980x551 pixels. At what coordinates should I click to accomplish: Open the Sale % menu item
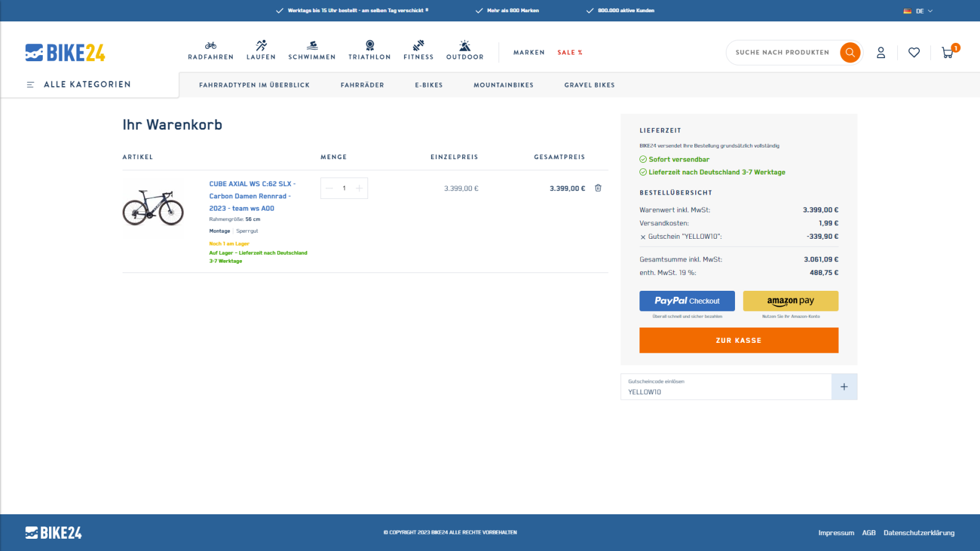[x=570, y=53]
